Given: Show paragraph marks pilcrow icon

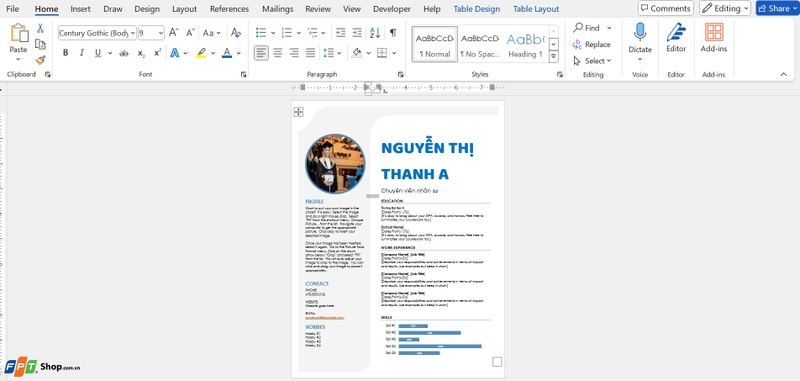Looking at the screenshot, I should [393, 33].
